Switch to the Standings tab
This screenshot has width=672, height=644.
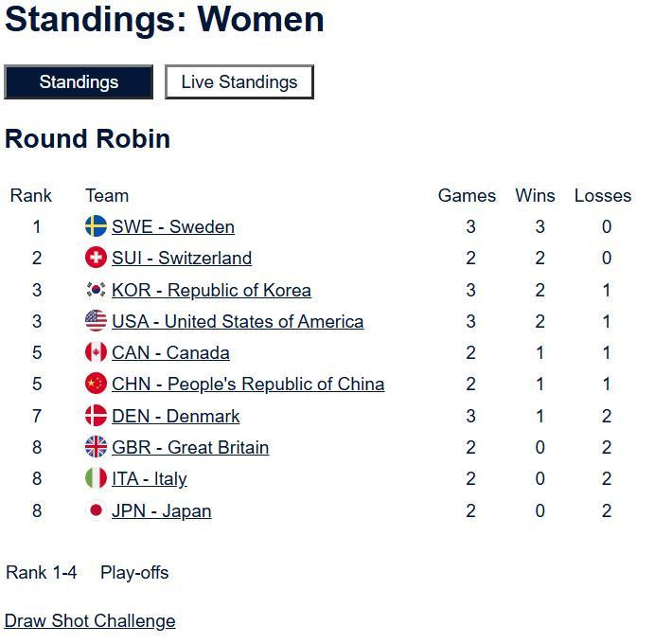coord(79,82)
